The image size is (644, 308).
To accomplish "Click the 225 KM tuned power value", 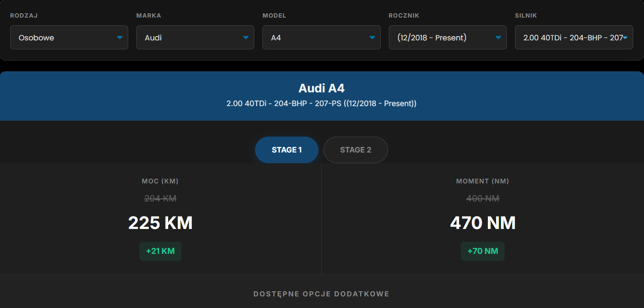I will (x=160, y=223).
